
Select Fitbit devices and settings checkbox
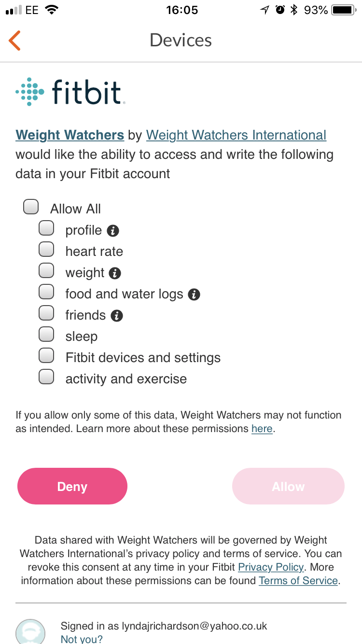coord(46,356)
